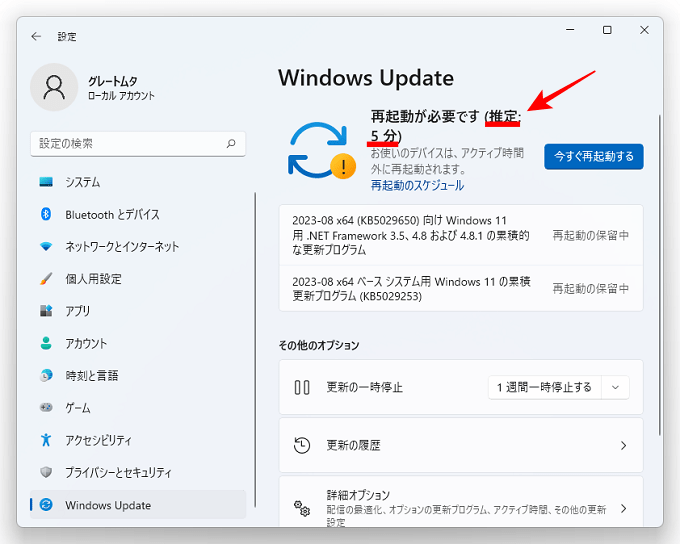Viewport: 680px width, 544px height.
Task: Navigate to 時刻と言語
Action: coord(138,375)
